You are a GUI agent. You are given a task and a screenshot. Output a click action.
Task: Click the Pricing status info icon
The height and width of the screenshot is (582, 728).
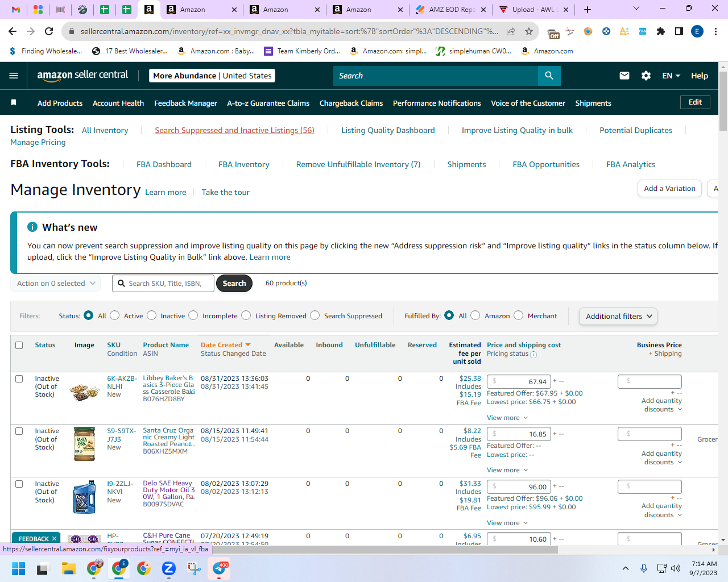tap(533, 355)
